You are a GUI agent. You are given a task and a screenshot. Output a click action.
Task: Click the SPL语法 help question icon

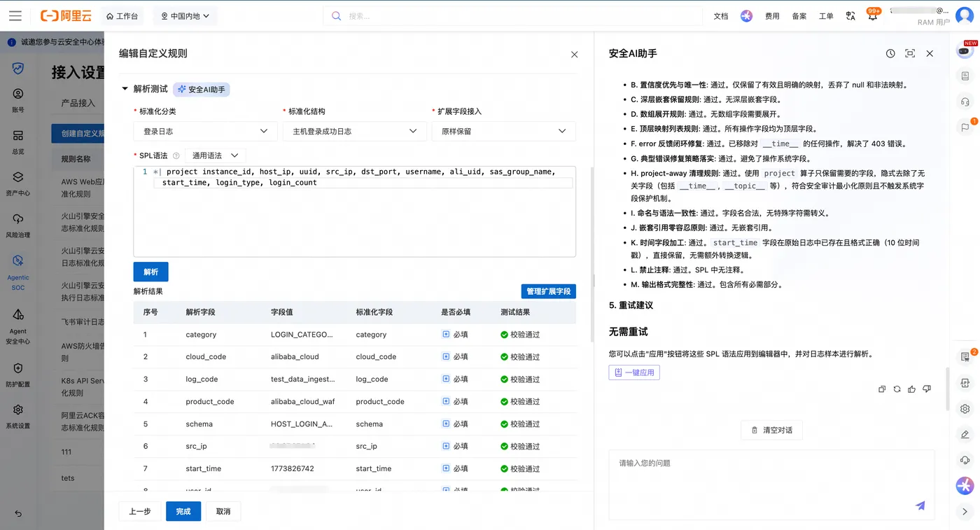176,155
